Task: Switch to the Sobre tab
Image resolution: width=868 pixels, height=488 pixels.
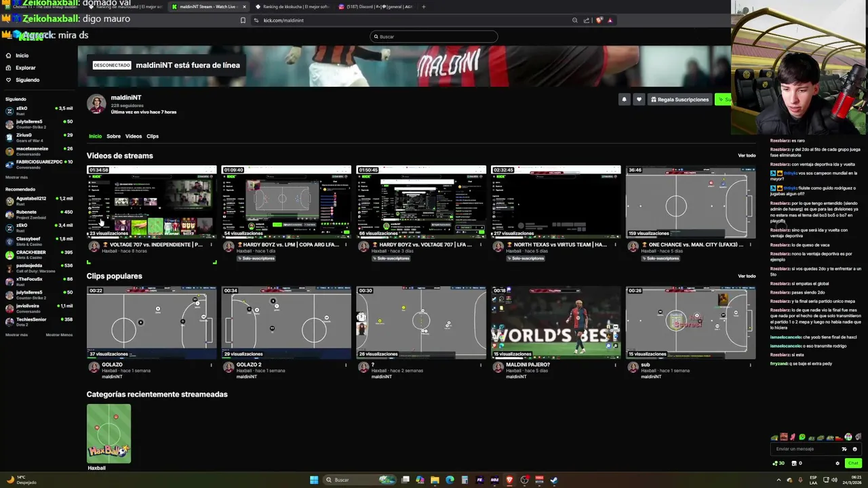Action: click(x=113, y=136)
